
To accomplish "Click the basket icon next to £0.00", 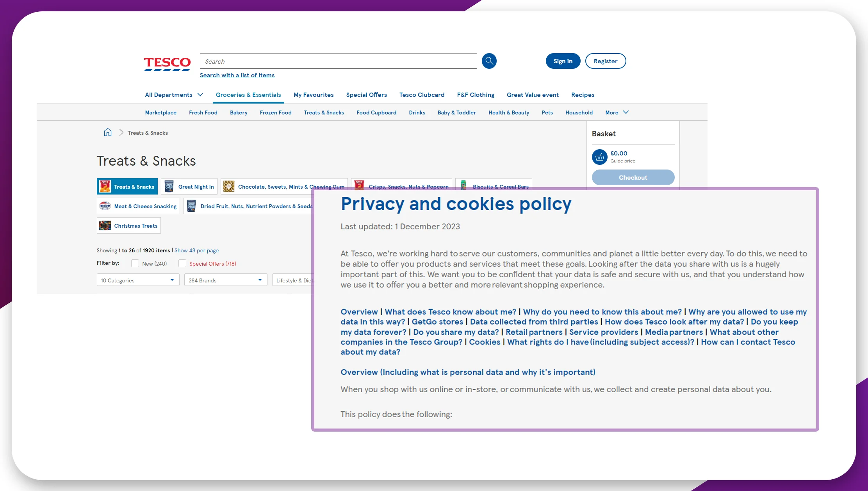I will 600,157.
